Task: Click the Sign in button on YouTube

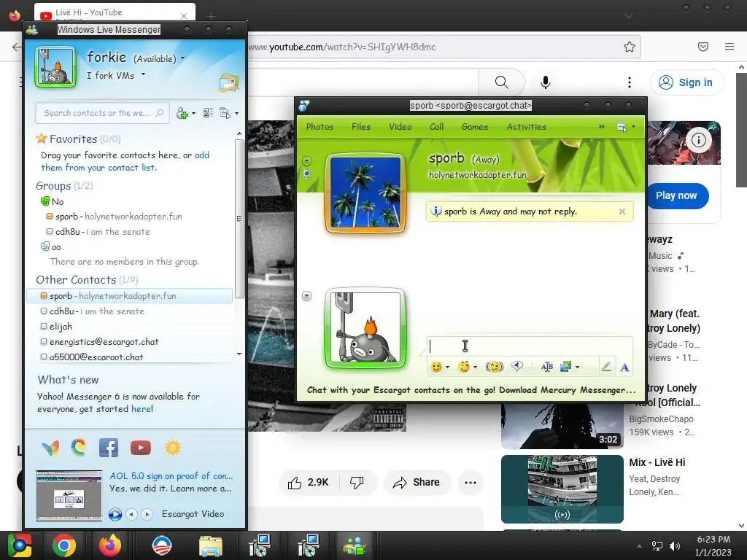Action: [x=686, y=82]
